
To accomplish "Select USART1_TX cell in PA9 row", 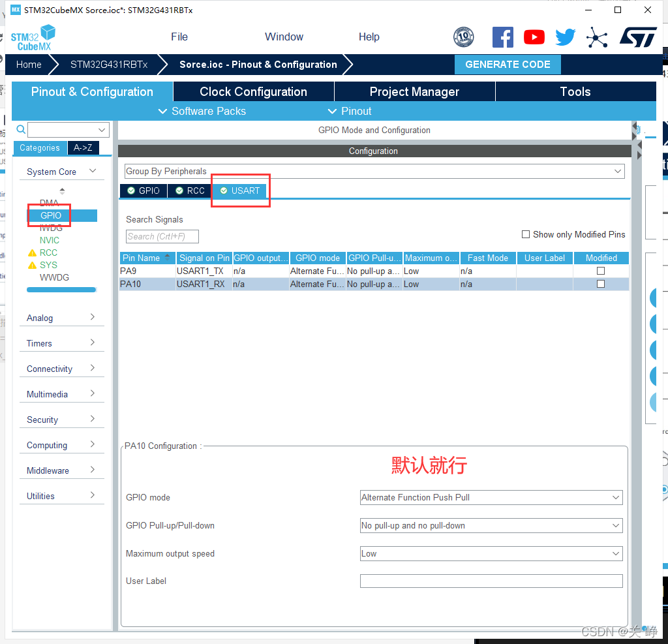I will pyautogui.click(x=204, y=271).
